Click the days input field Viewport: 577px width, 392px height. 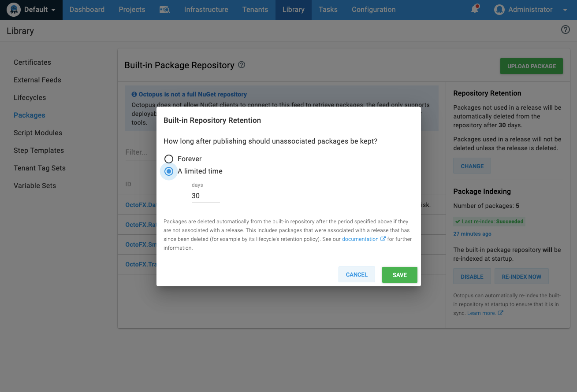coord(205,196)
